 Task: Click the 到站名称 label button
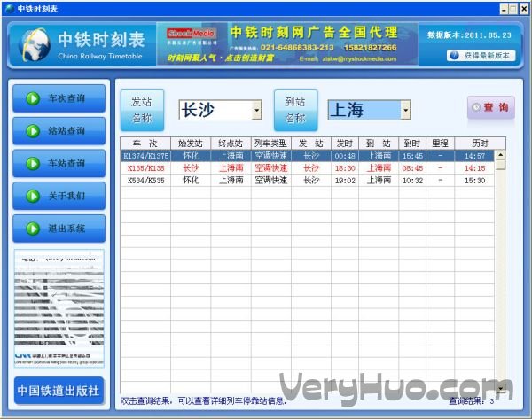295,110
